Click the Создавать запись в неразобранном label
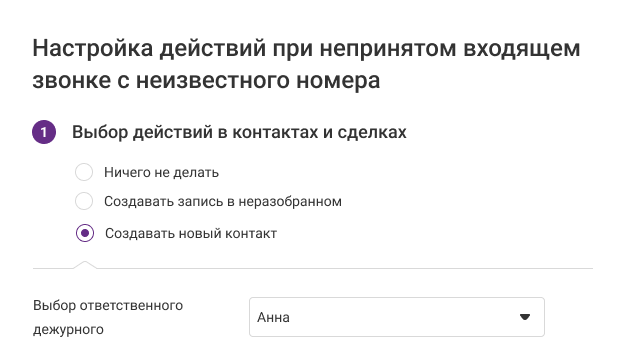The height and width of the screenshot is (362, 624). point(223,202)
